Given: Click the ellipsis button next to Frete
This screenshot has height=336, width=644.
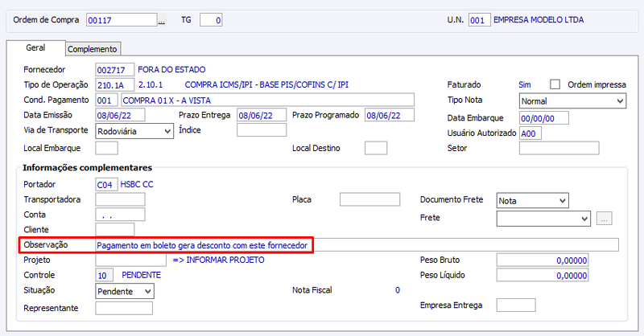Looking at the screenshot, I should click(605, 219).
